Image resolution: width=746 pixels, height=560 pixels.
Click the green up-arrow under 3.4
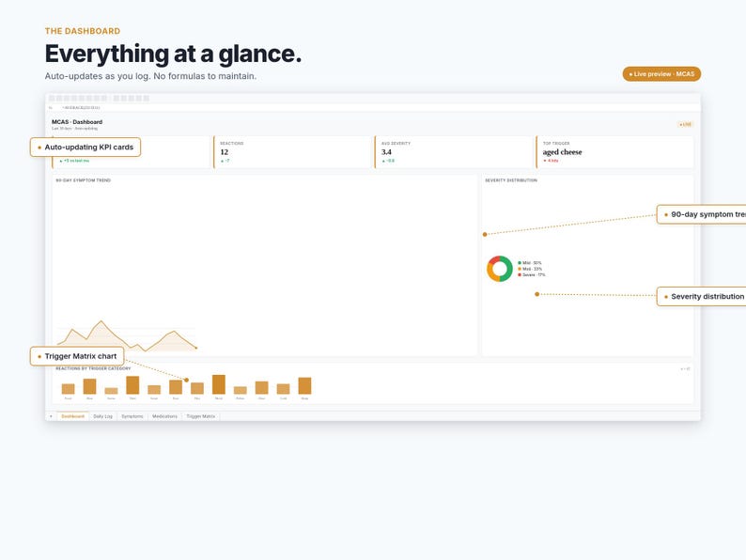[383, 161]
